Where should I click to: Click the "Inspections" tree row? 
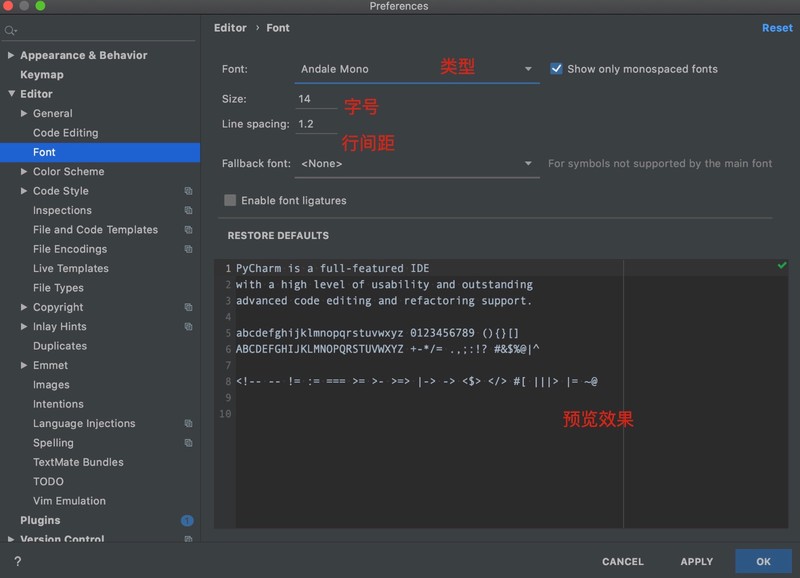[100, 210]
